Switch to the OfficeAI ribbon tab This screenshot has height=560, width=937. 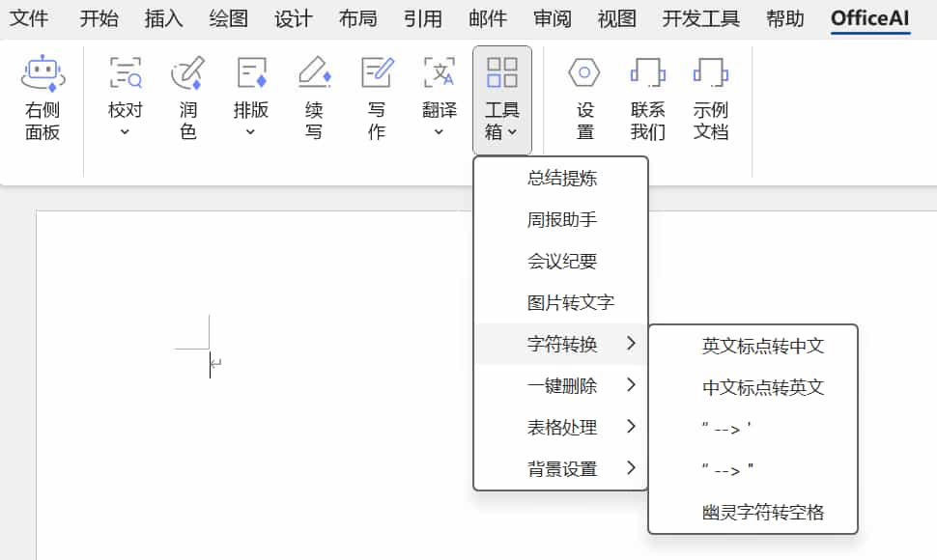[868, 17]
